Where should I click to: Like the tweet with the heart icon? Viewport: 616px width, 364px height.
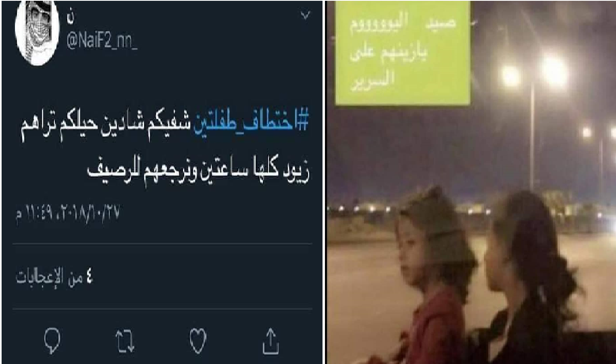pyautogui.click(x=198, y=341)
